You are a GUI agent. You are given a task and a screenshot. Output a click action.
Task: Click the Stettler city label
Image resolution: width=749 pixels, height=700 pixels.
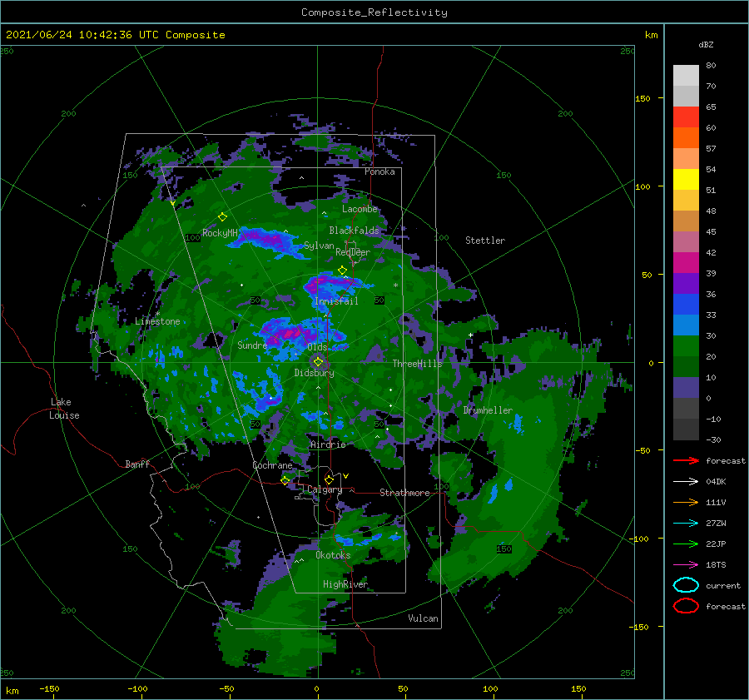pos(485,241)
